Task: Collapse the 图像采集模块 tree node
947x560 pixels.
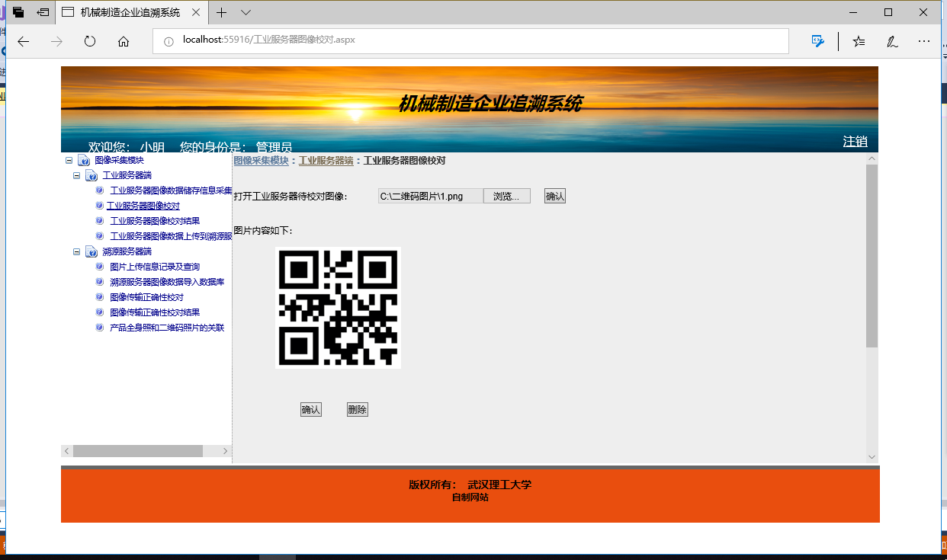Action: coord(69,160)
